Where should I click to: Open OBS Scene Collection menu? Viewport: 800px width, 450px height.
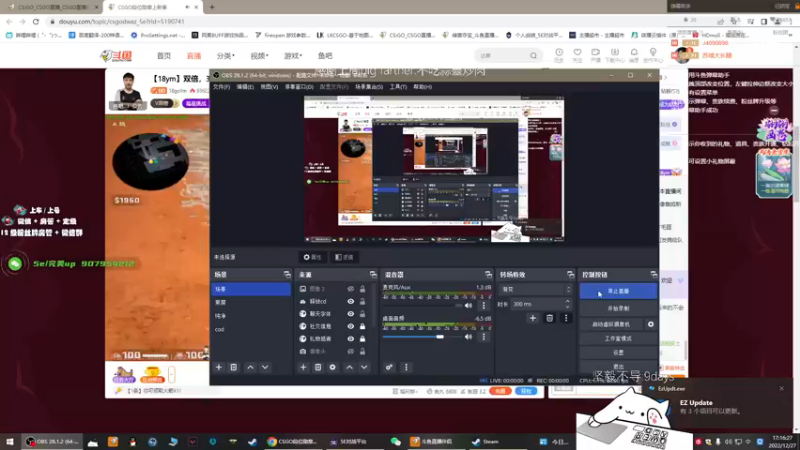click(369, 87)
